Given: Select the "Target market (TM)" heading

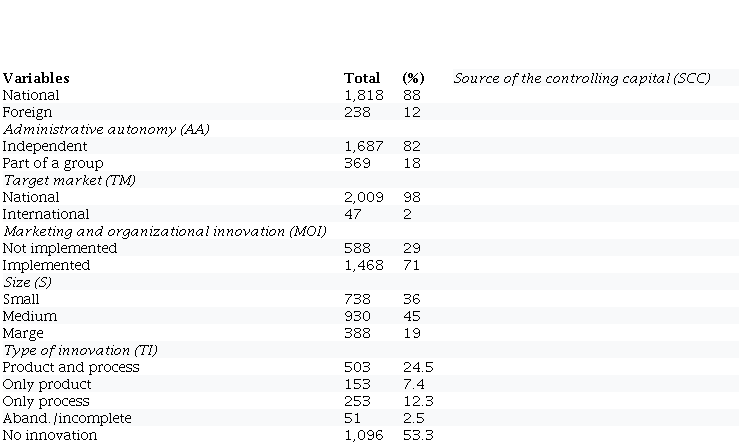Looking at the screenshot, I should tap(69, 180).
